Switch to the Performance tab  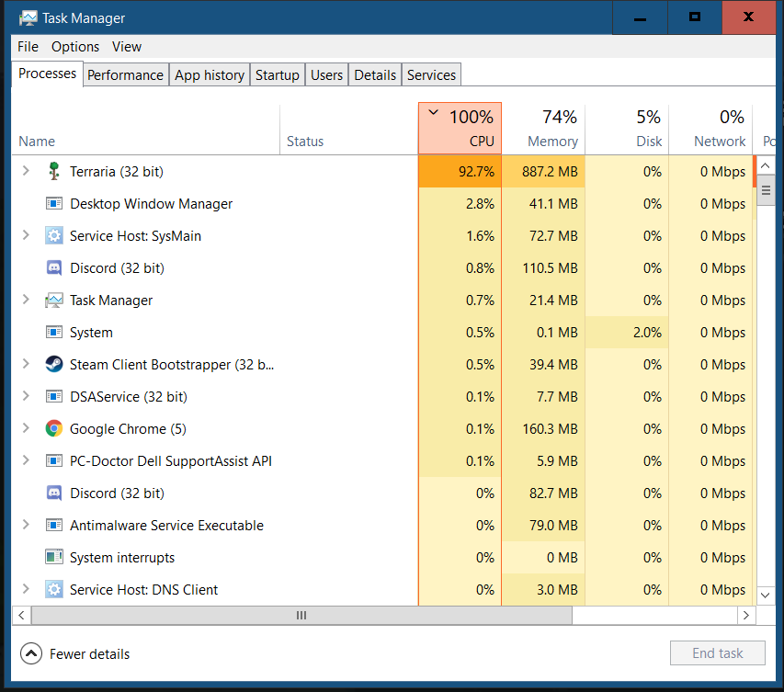[126, 75]
